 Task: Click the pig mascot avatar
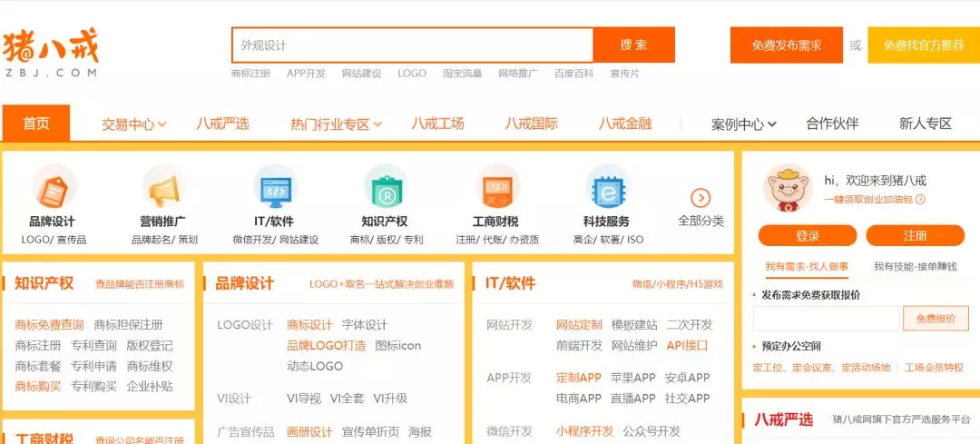(788, 188)
